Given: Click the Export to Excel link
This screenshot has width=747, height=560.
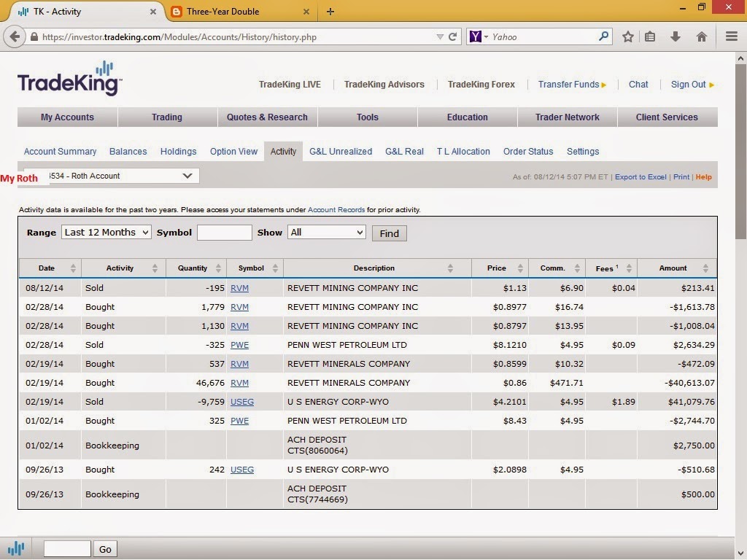Looking at the screenshot, I should (640, 176).
